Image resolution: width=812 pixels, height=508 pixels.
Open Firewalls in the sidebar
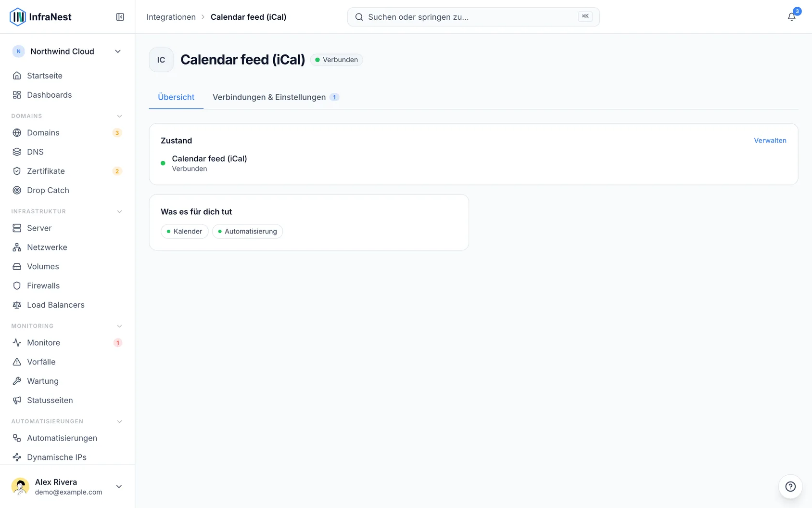point(67,286)
